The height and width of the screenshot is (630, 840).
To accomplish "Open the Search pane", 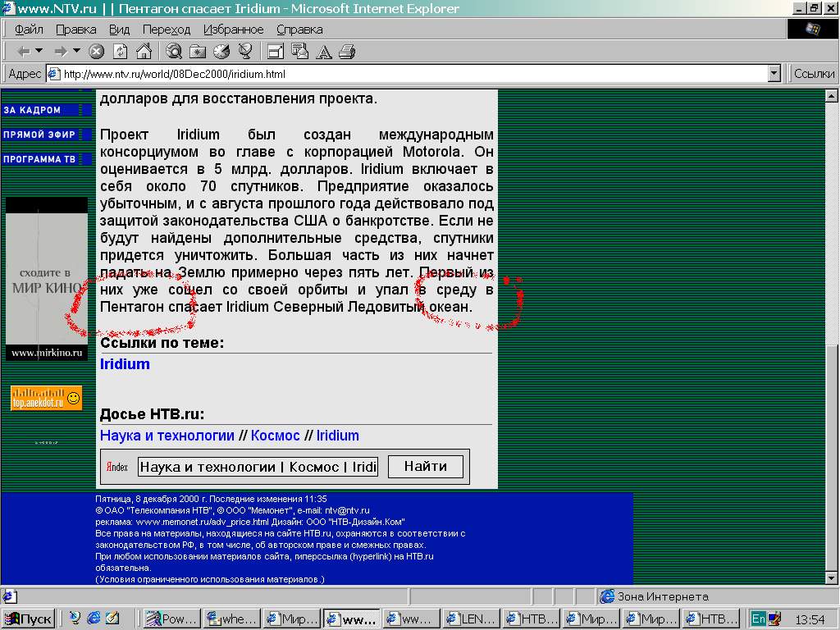I will pyautogui.click(x=174, y=52).
